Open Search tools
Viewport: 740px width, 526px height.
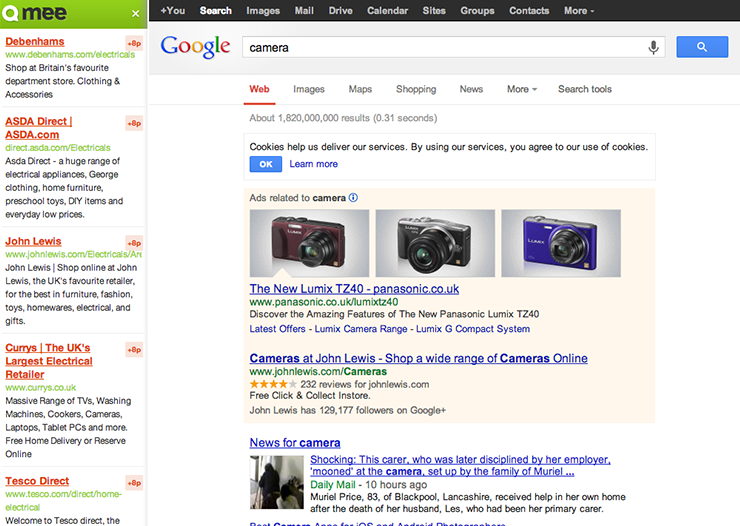point(585,89)
